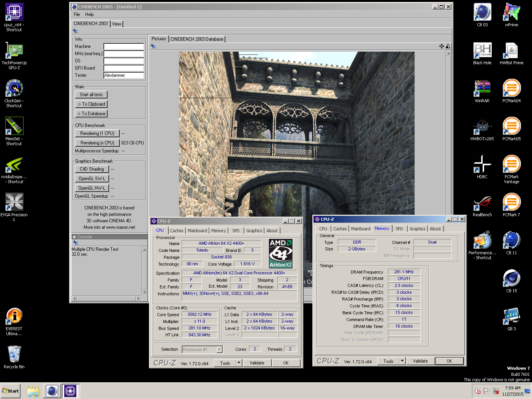Click the C4D Shading button
Viewport: 532px width, 399px height.
92,169
